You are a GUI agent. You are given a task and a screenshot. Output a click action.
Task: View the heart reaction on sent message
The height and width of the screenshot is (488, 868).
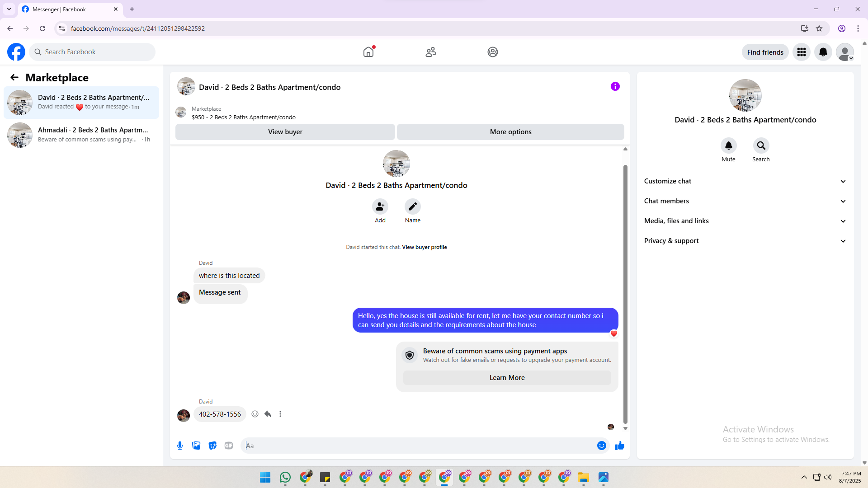(x=613, y=333)
